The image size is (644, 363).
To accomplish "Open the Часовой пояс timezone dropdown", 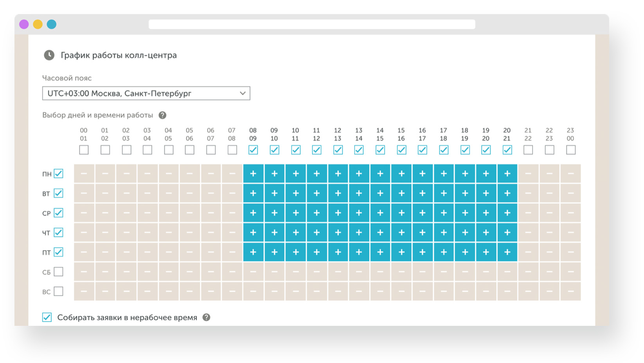I will pos(146,93).
